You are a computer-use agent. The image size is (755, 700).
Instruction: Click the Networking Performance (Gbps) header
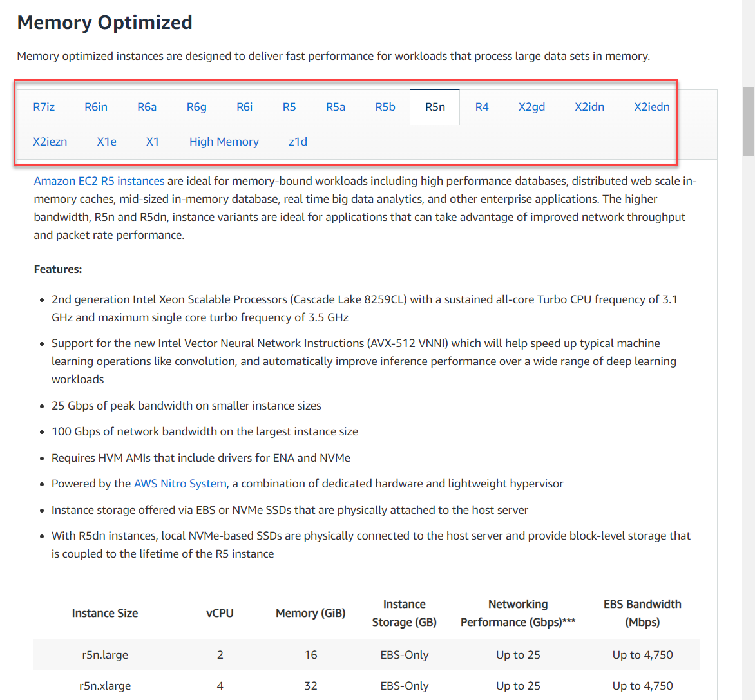tap(518, 613)
